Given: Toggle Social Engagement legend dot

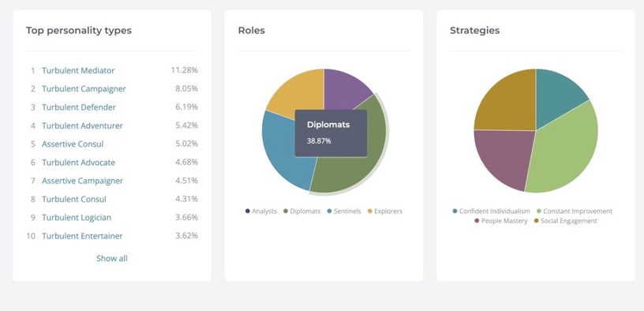Looking at the screenshot, I should click(x=537, y=221).
